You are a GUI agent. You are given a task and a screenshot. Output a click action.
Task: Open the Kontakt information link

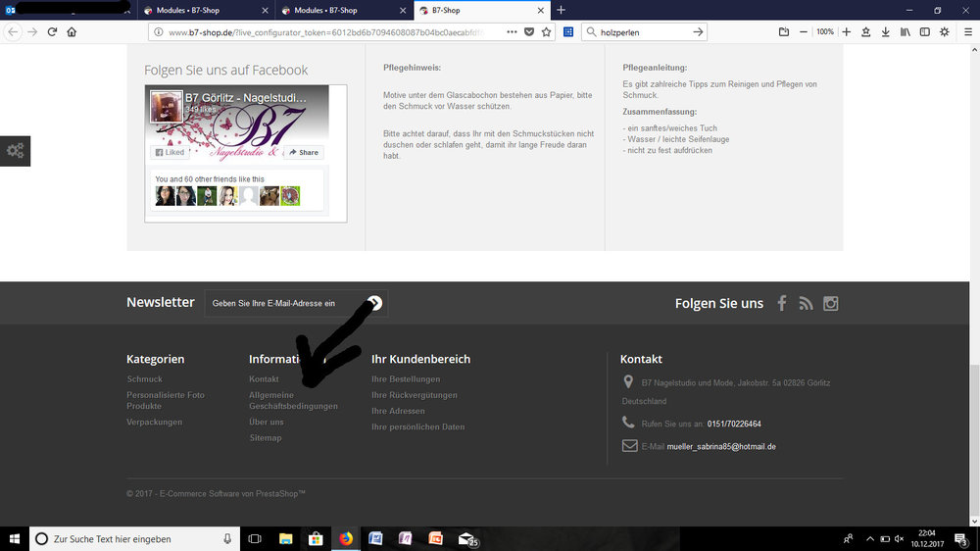(264, 379)
